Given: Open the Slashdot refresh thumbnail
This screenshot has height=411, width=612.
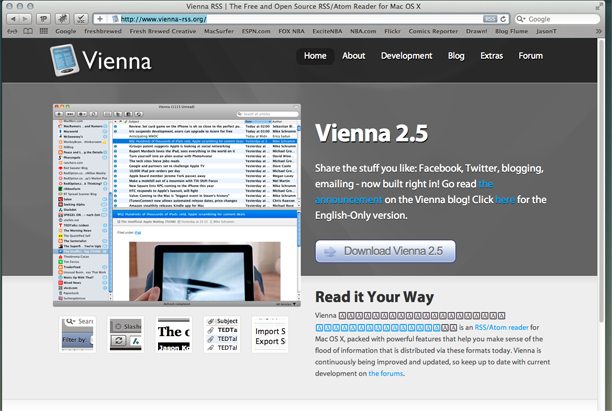Looking at the screenshot, I should point(126,334).
